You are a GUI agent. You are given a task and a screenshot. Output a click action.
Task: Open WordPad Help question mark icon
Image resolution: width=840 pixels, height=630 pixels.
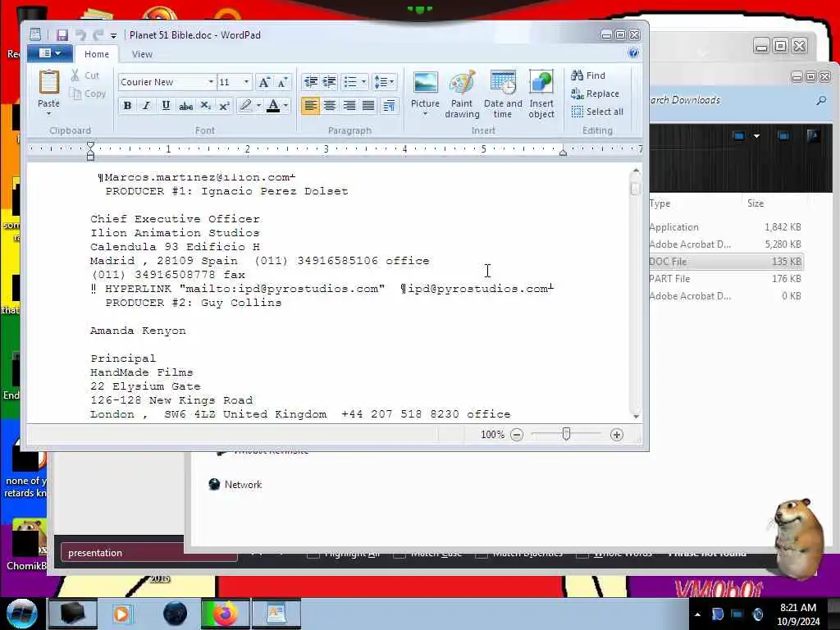tap(633, 53)
